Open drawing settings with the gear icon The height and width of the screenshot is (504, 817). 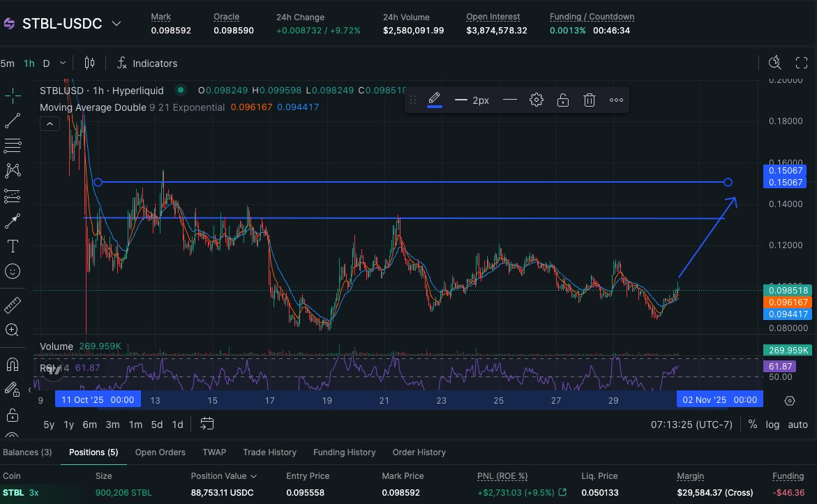pos(537,100)
